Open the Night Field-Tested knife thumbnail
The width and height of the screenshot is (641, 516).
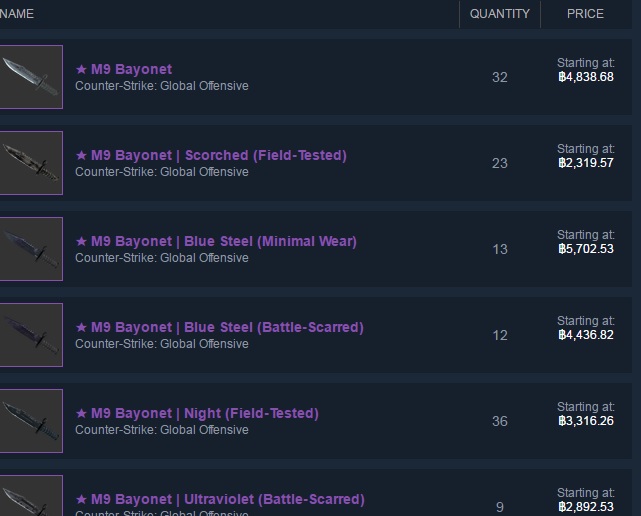(x=31, y=421)
